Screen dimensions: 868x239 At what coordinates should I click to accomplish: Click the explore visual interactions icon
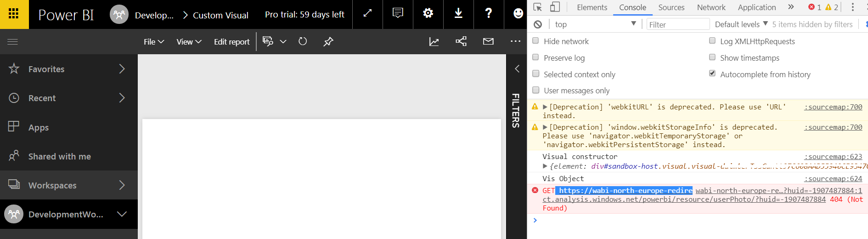(x=268, y=41)
